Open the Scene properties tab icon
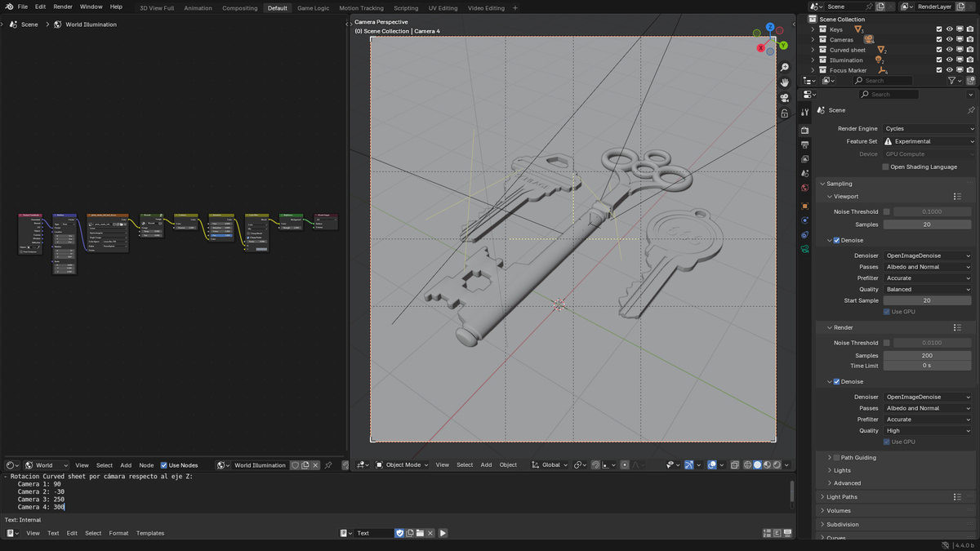 805,174
